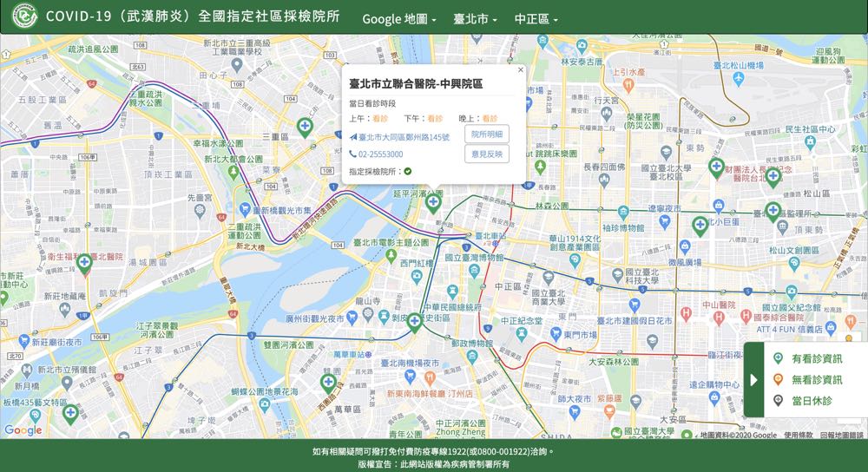Click the 臺北松山機場 airplane icon
This screenshot has width=868, height=472.
tap(739, 79)
